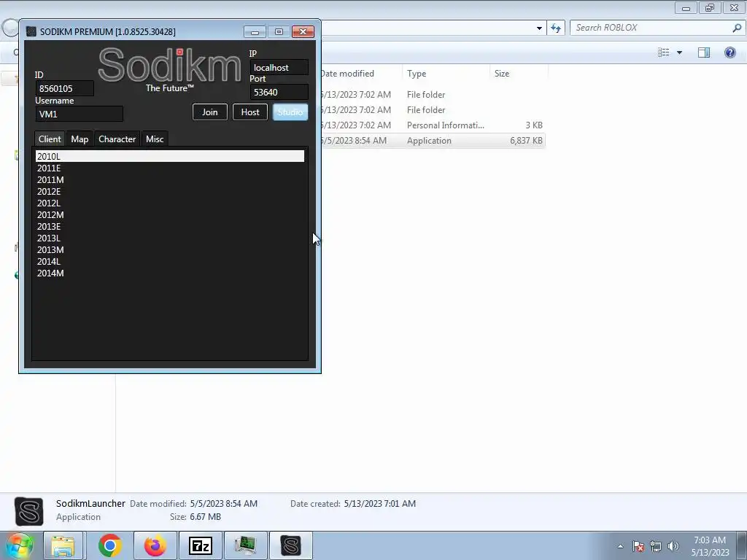The height and width of the screenshot is (560, 747).
Task: Select the 2011E client
Action: tap(169, 168)
